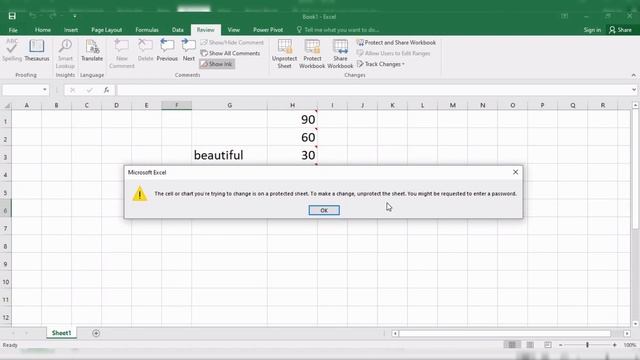This screenshot has height=360, width=640.
Task: Click inside the formula bar input
Action: pyautogui.click(x=373, y=90)
